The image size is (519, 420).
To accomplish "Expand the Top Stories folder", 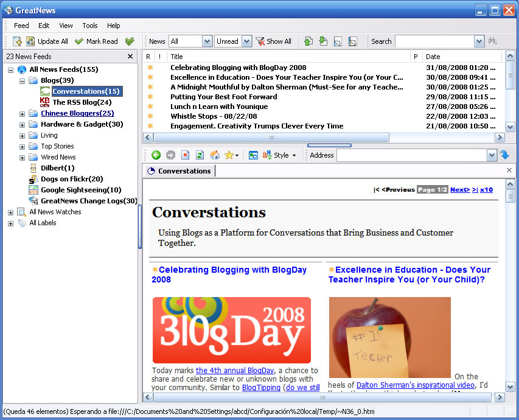I will 22,147.
